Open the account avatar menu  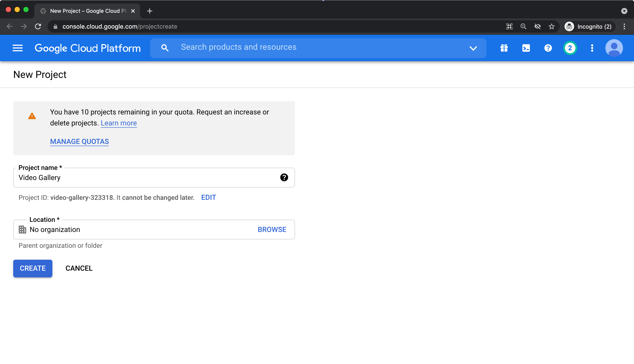click(614, 48)
